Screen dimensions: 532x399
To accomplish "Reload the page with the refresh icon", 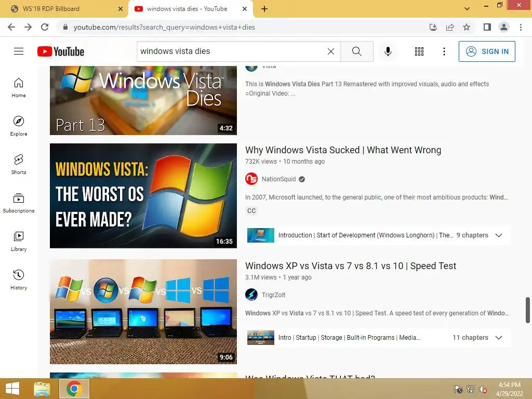I will (45, 27).
